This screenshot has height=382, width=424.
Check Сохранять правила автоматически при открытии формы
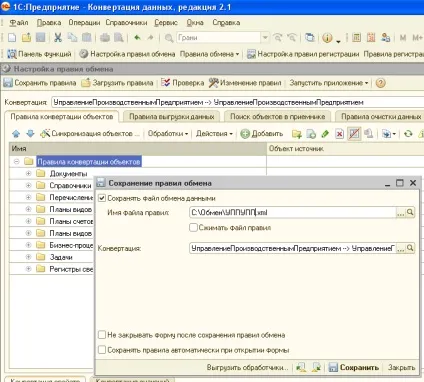[x=102, y=350]
